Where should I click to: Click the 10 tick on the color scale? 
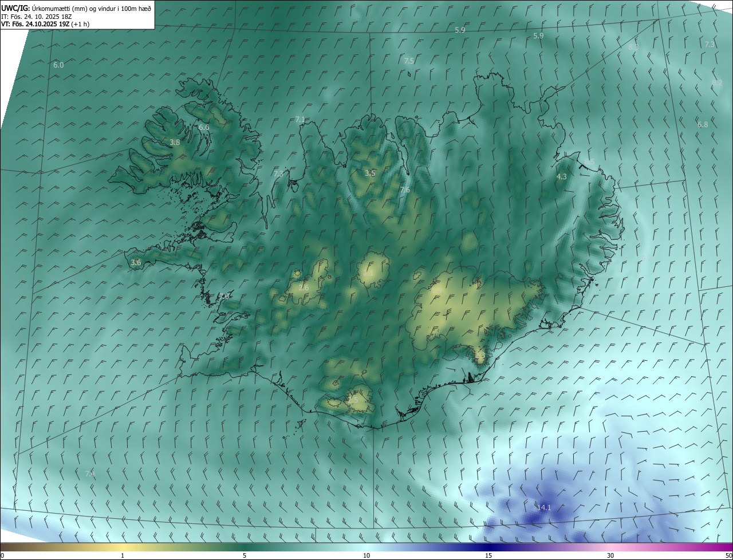366,555
